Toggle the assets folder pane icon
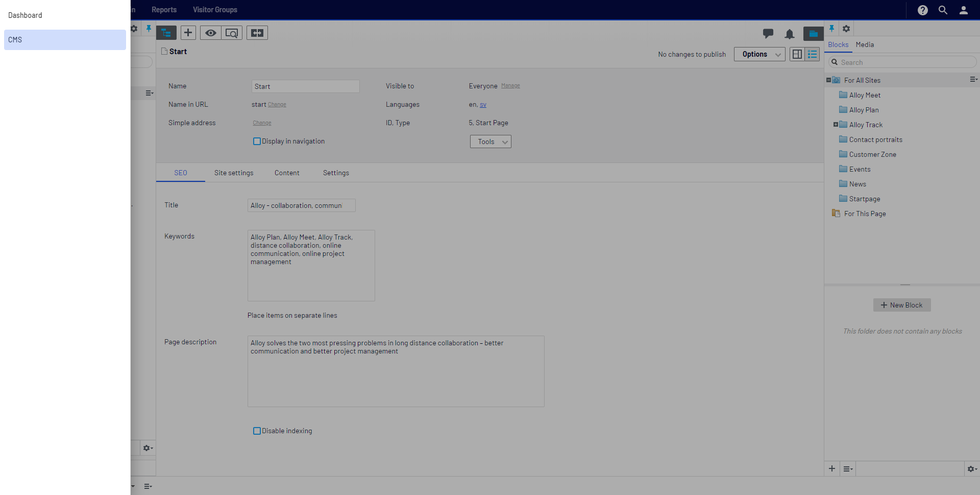 [x=813, y=34]
